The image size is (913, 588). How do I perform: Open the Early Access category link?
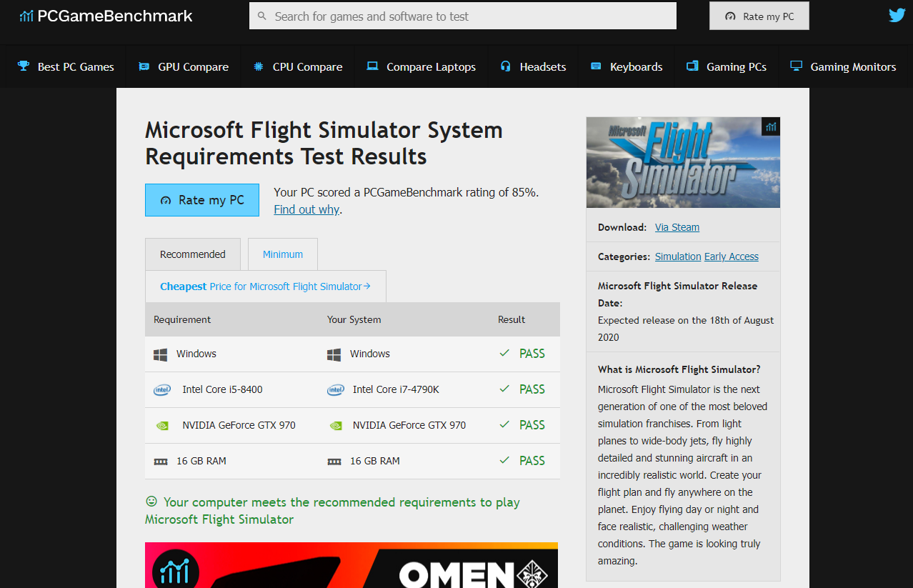[x=732, y=256]
